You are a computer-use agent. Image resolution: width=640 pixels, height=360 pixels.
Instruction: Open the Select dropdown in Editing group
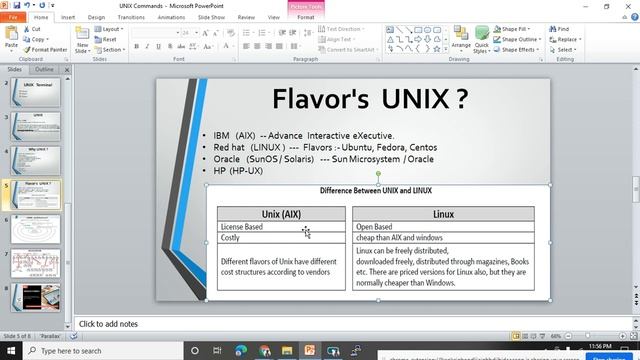coord(563,50)
